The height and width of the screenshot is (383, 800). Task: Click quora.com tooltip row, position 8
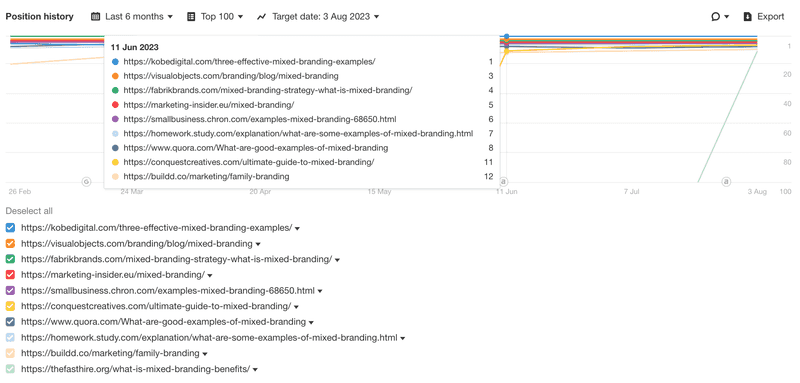(302, 148)
